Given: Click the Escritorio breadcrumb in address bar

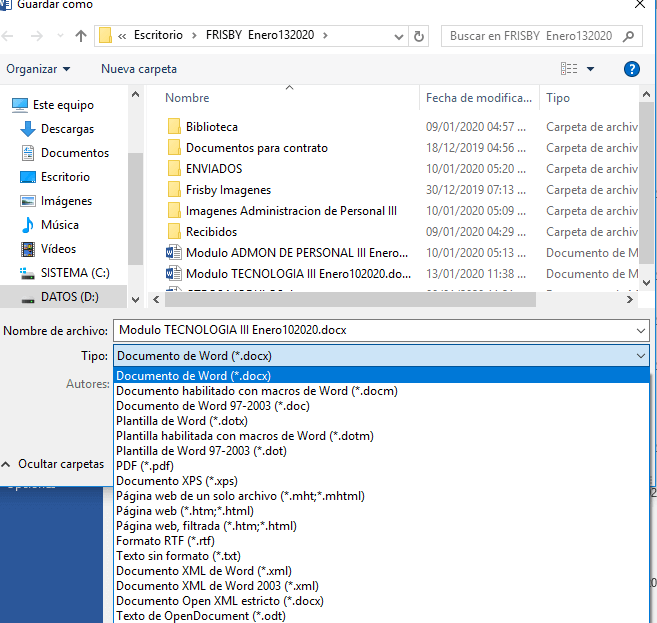Looking at the screenshot, I should click(x=158, y=35).
